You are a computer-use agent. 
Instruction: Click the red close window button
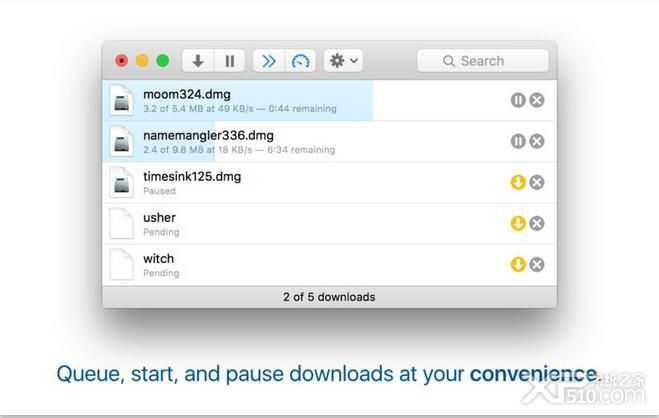122,61
